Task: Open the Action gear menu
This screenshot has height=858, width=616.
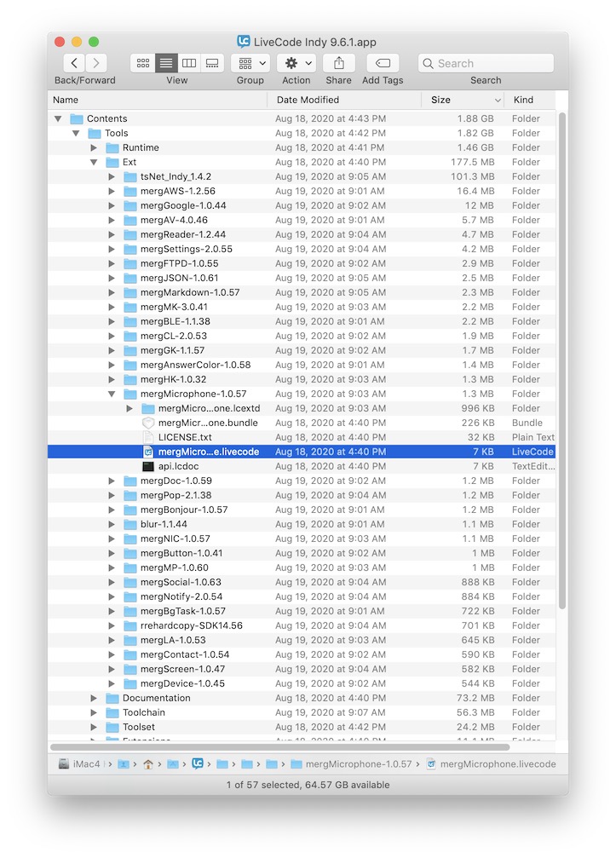Action: pyautogui.click(x=296, y=63)
